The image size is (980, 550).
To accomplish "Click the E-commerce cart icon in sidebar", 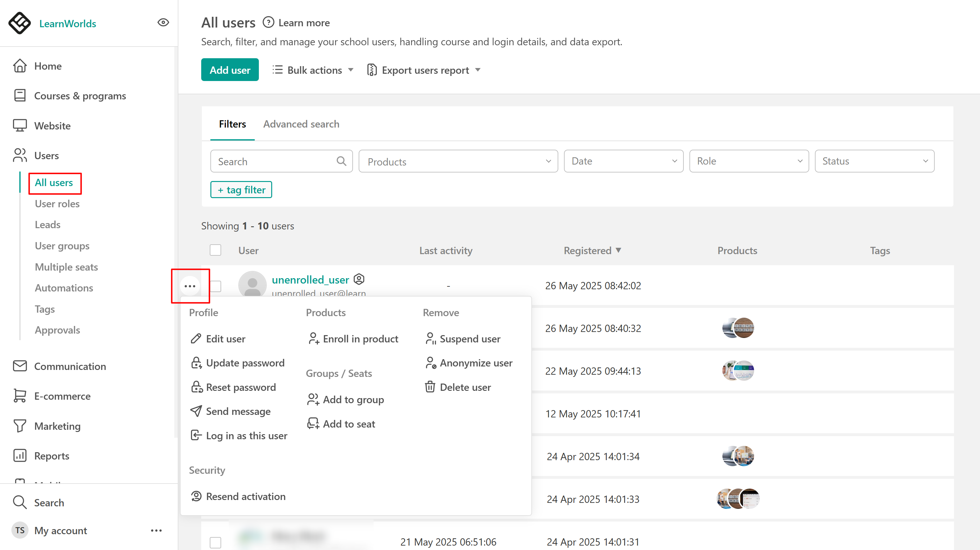I will tap(20, 396).
